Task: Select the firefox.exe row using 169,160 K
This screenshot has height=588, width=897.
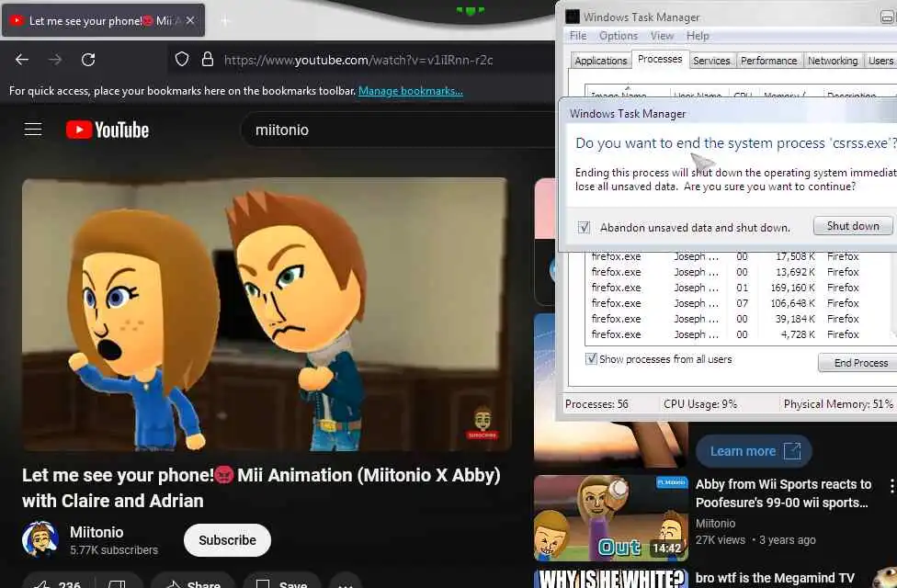Action: click(x=737, y=288)
